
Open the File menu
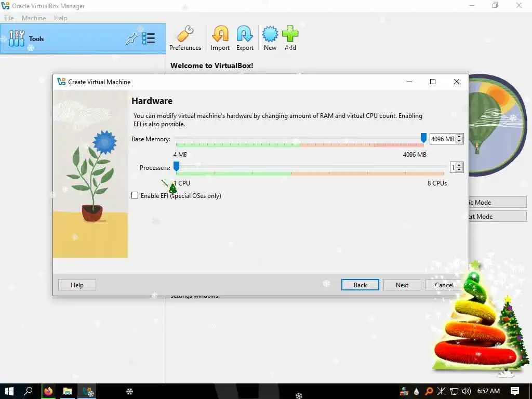pos(9,18)
